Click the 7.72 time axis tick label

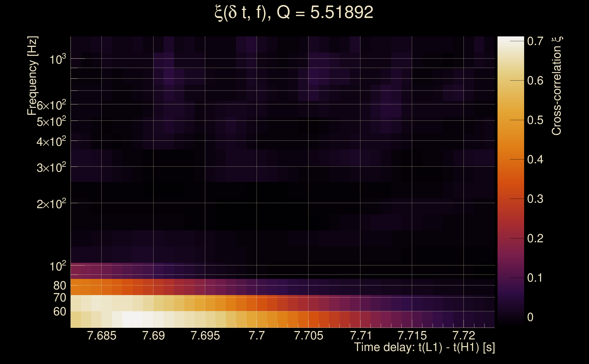[x=464, y=336]
